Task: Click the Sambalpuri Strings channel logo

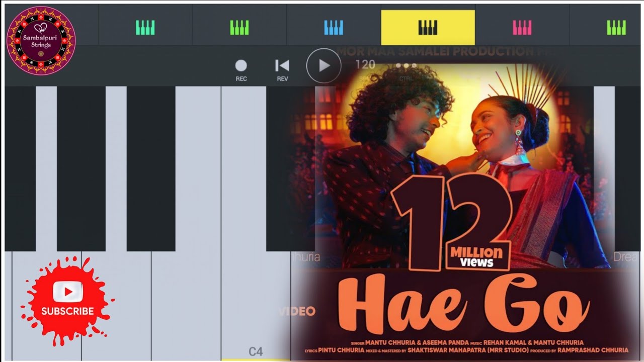Action: tap(41, 41)
